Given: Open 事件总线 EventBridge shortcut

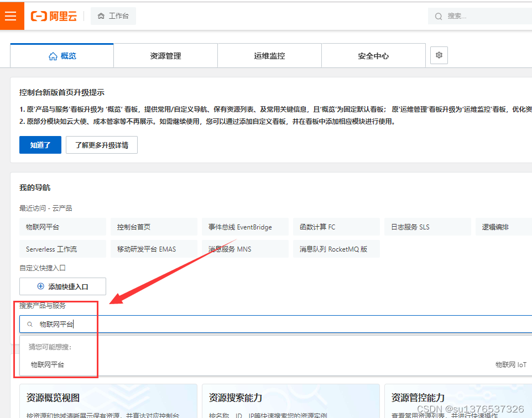Looking at the screenshot, I should 246,227.
